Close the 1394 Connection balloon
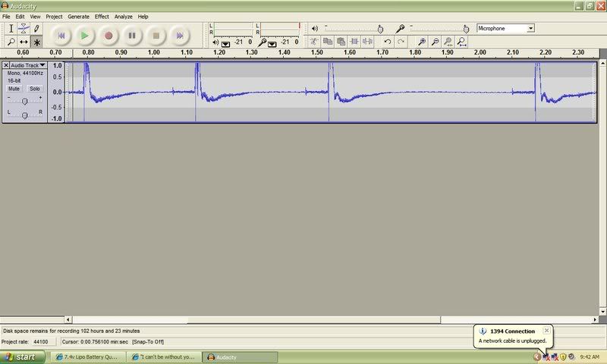The image size is (607, 364). click(546, 331)
